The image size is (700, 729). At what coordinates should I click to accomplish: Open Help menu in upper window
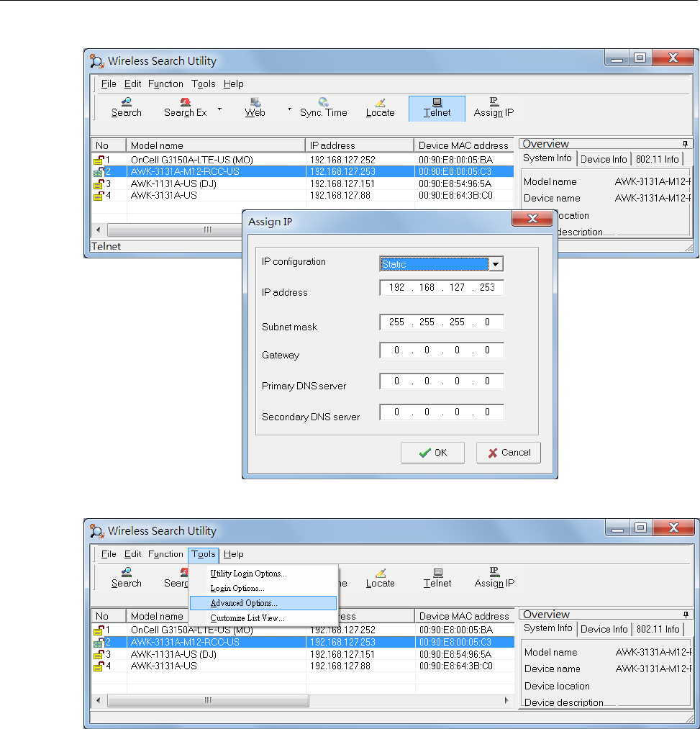(233, 84)
